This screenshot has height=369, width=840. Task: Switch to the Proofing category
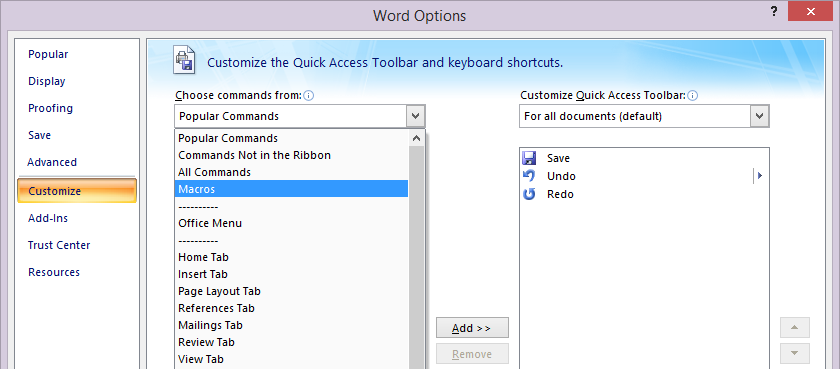click(x=50, y=108)
